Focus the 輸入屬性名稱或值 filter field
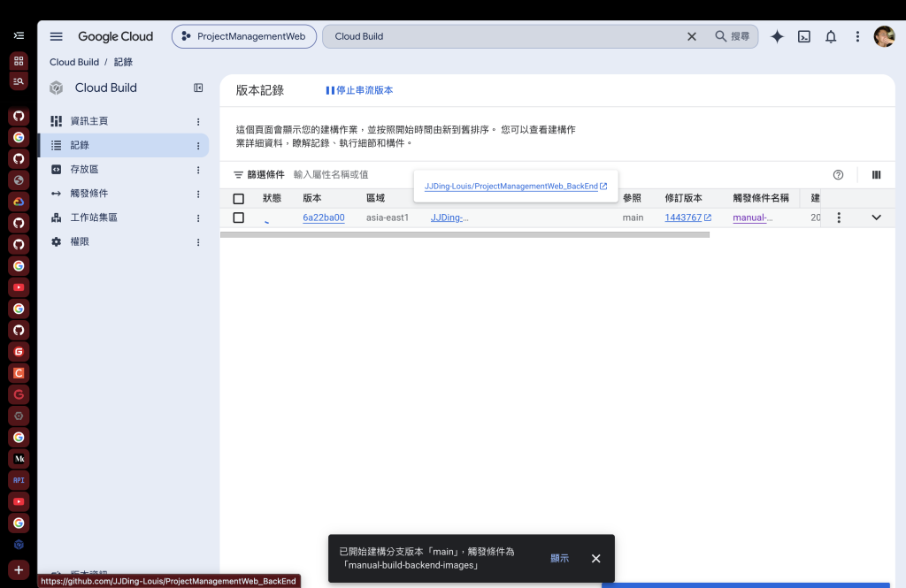The image size is (906, 588). (x=331, y=174)
